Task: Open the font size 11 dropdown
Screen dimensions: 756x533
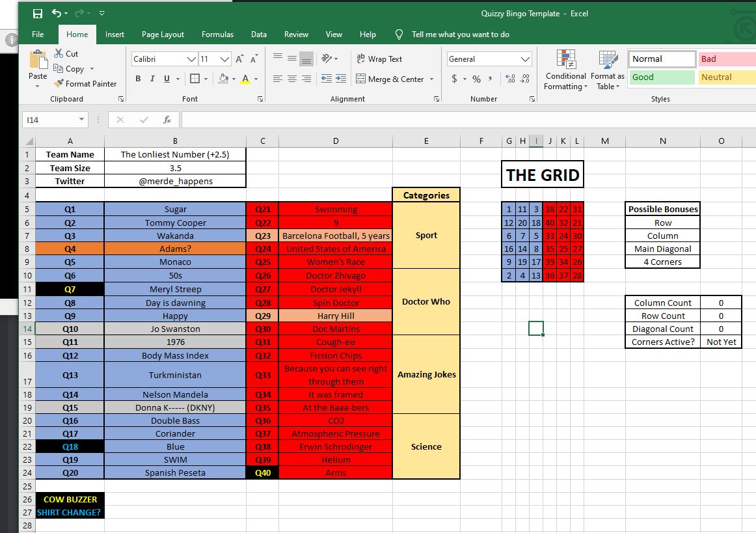Action: pyautogui.click(x=224, y=59)
